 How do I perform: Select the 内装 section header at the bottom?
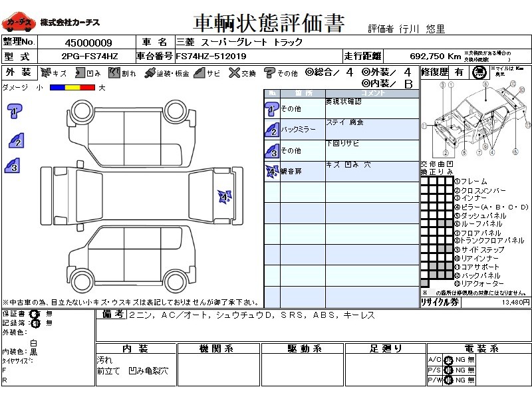[136, 348]
